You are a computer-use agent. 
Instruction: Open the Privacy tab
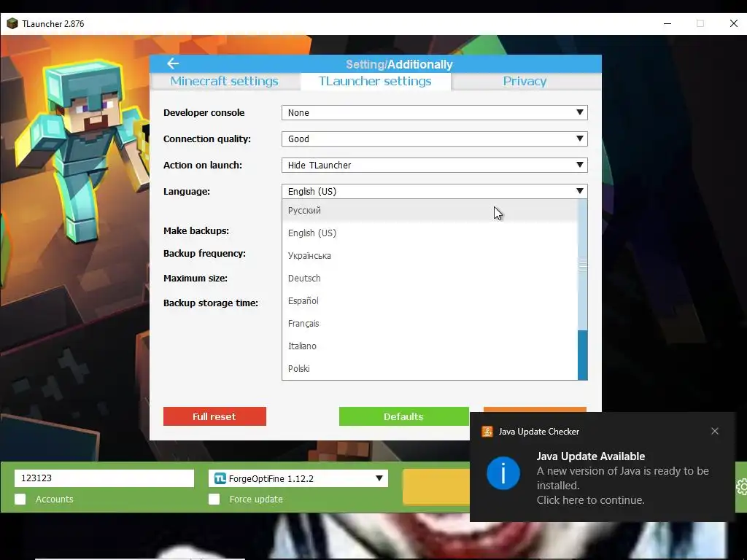pyautogui.click(x=525, y=81)
